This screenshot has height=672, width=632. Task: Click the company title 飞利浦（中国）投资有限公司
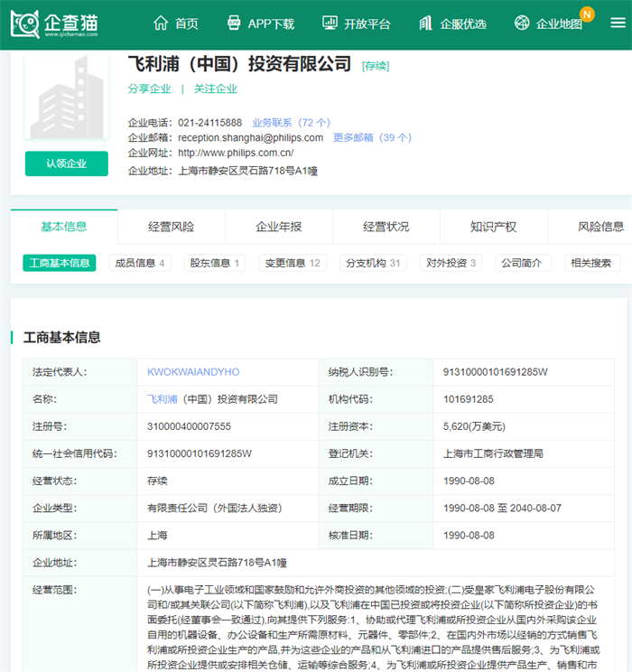239,64
